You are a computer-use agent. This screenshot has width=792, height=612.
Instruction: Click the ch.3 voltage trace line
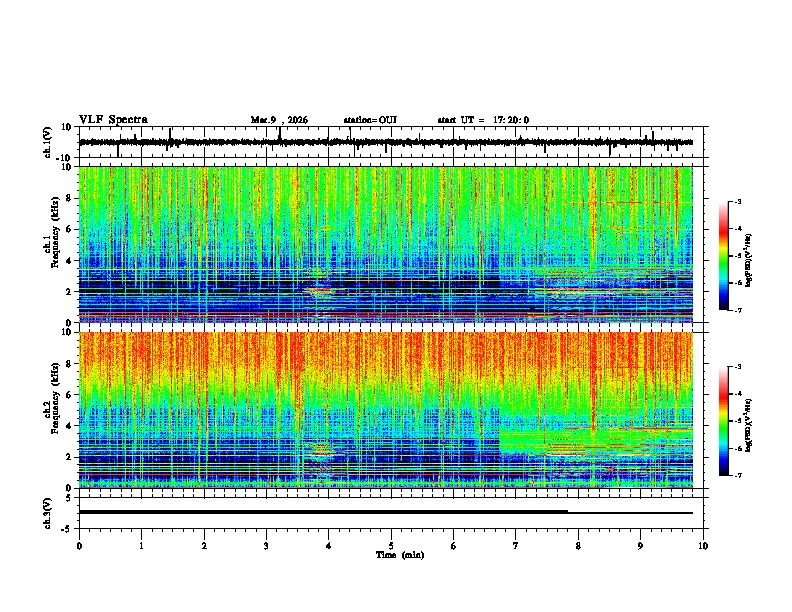386,512
